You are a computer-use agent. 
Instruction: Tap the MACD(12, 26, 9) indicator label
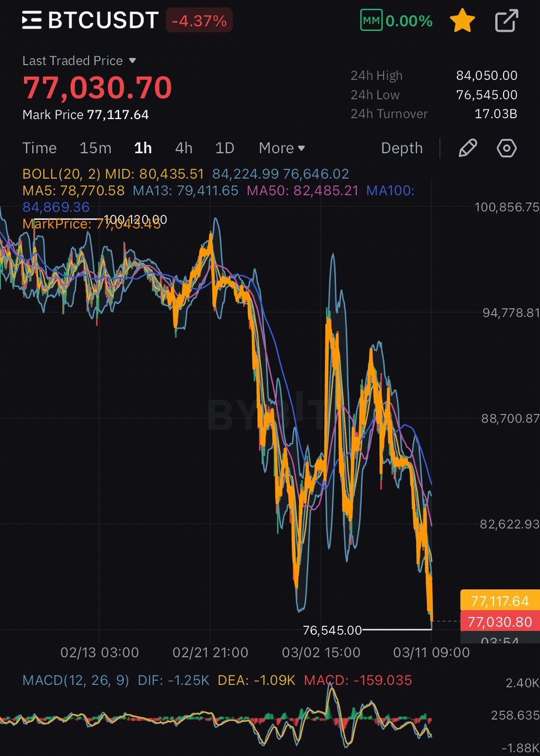[x=76, y=680]
